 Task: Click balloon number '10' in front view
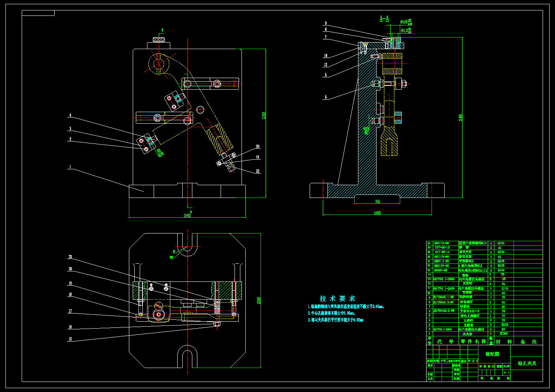click(x=257, y=147)
